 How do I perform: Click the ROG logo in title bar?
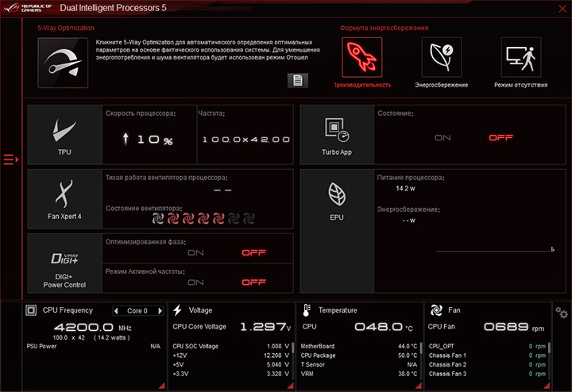click(28, 8)
